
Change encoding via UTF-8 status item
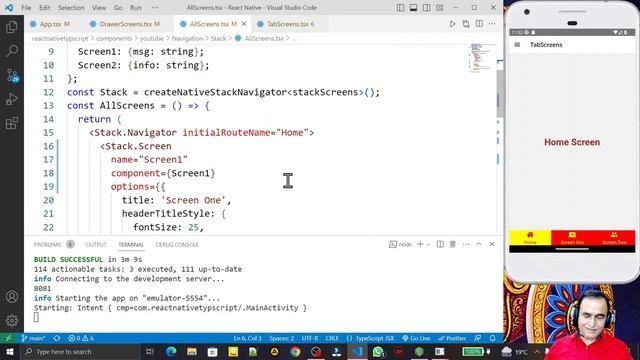[x=310, y=338]
